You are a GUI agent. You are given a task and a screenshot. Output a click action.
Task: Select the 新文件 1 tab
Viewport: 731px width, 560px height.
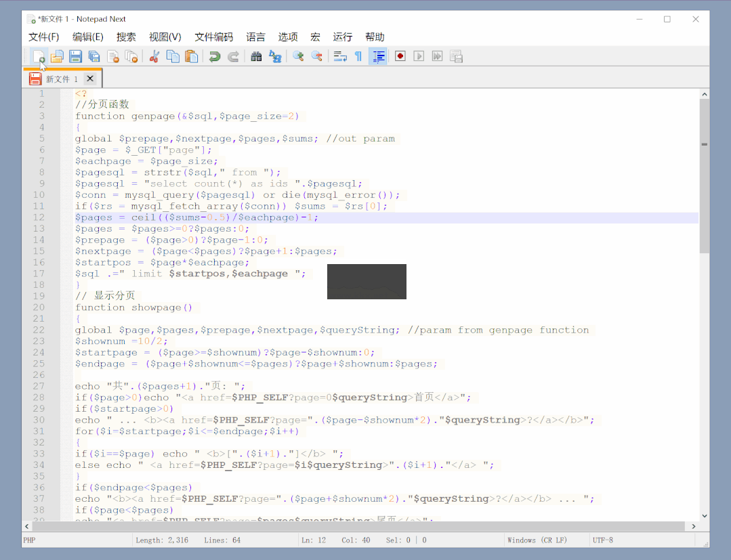[61, 79]
